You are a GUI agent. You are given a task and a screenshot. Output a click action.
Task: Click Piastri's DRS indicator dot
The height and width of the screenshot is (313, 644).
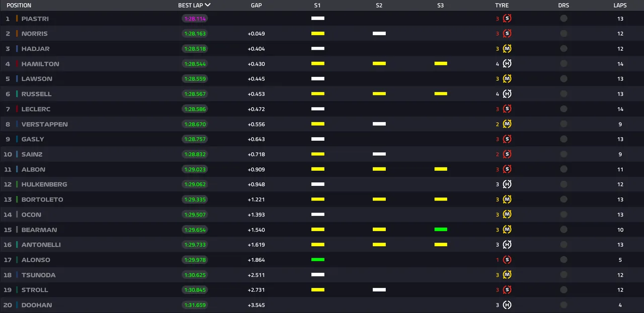tap(563, 19)
